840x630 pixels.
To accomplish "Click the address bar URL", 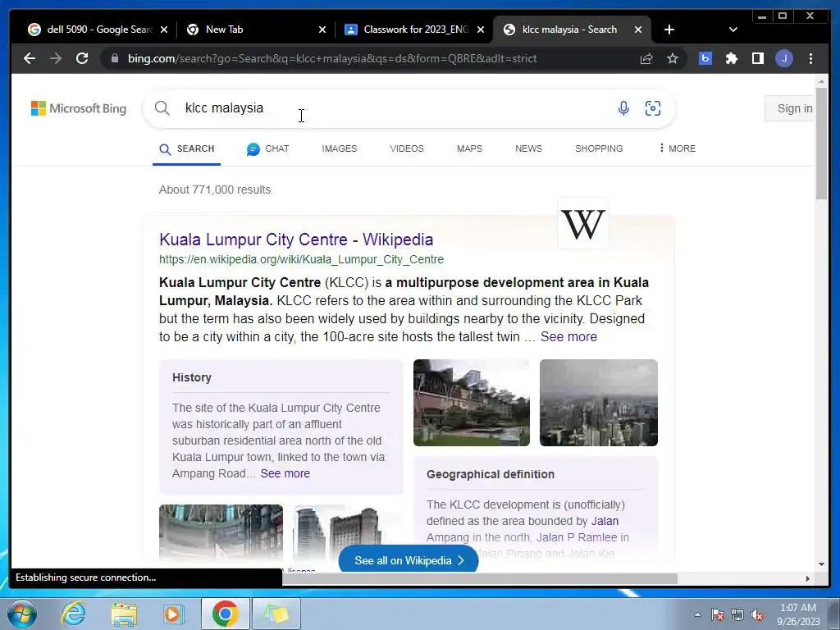I will coord(332,58).
